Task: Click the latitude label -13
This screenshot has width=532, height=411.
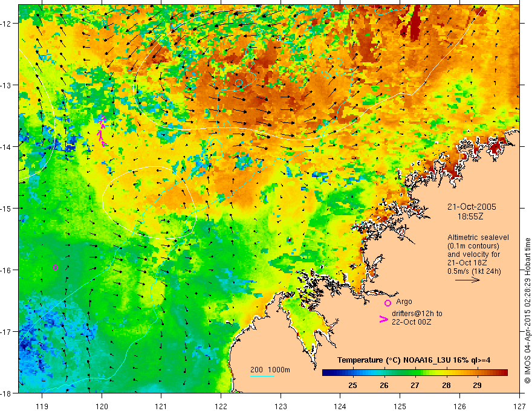Action: tap(7, 85)
